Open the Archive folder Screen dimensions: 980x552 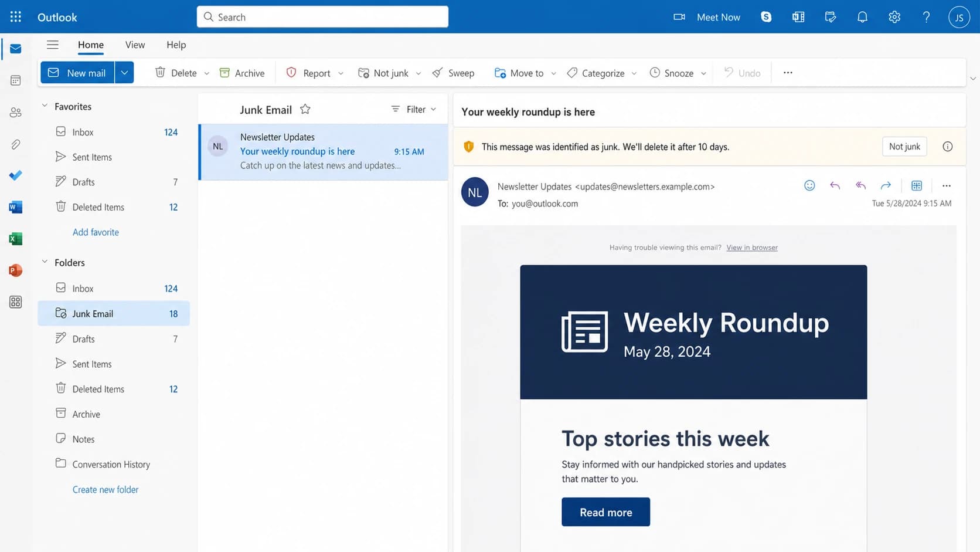pyautogui.click(x=114, y=414)
